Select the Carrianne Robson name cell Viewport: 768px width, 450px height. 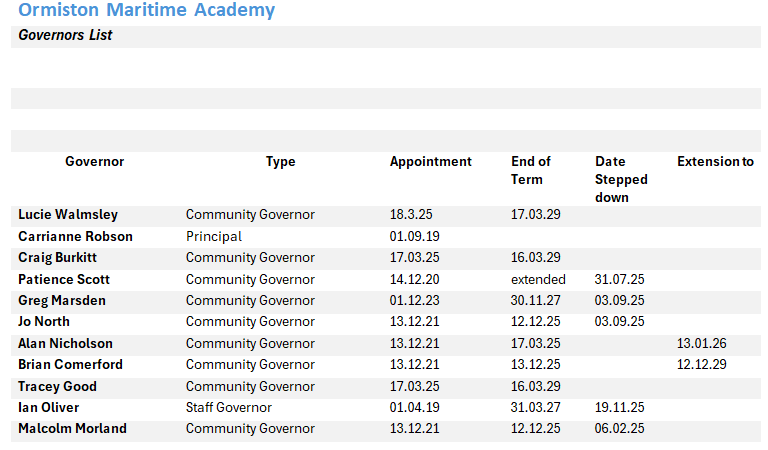(75, 237)
